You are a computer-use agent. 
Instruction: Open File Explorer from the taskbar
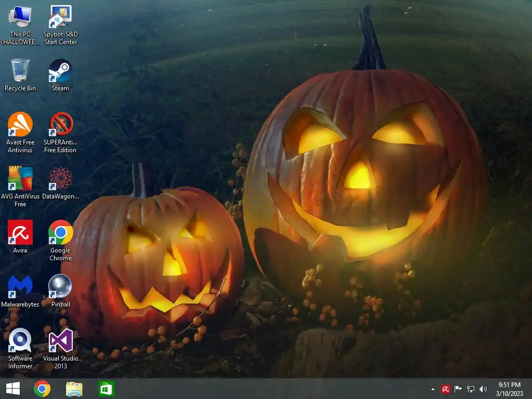(x=74, y=389)
